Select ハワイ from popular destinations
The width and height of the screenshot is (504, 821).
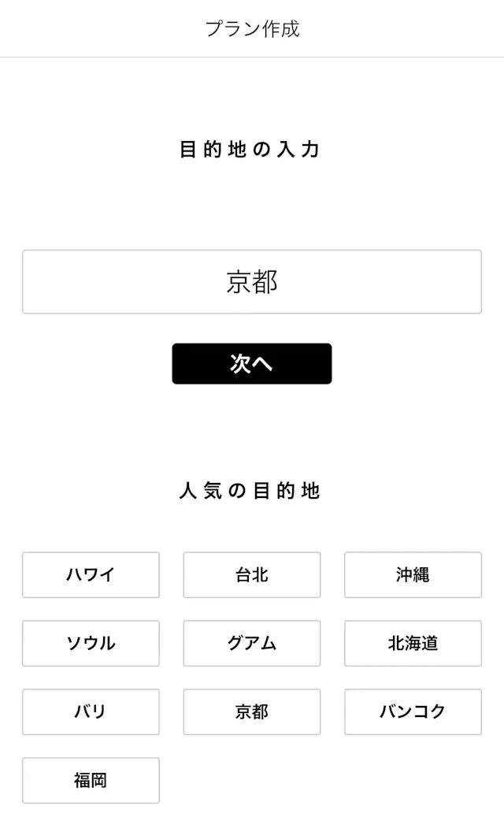91,575
